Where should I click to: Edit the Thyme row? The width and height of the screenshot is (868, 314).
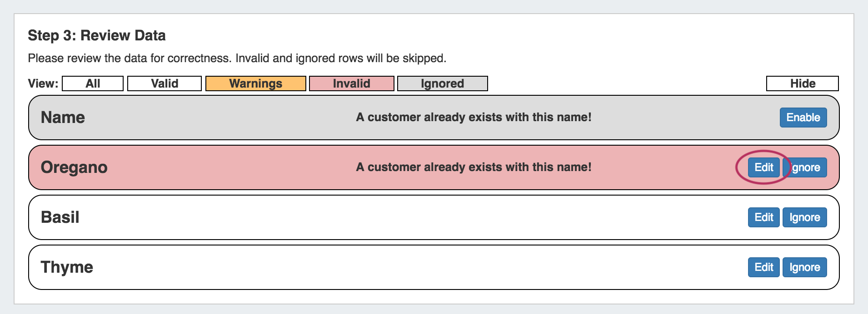(763, 267)
